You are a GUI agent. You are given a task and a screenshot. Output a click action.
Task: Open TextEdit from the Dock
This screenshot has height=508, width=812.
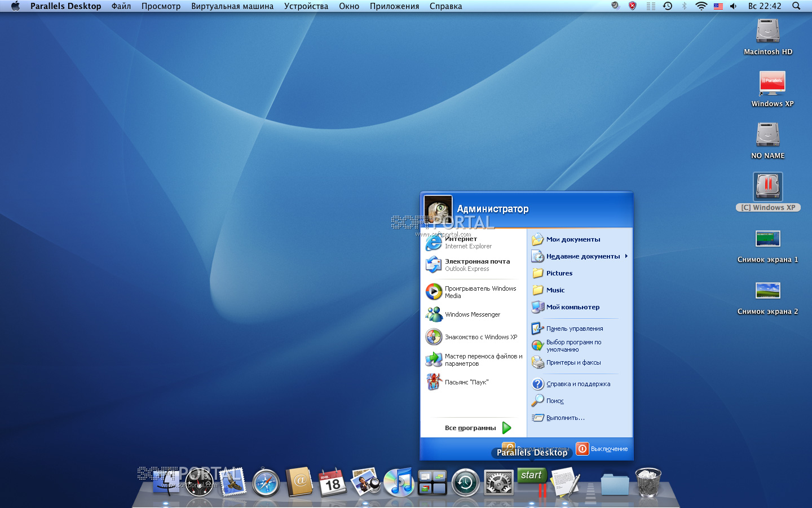[566, 482]
